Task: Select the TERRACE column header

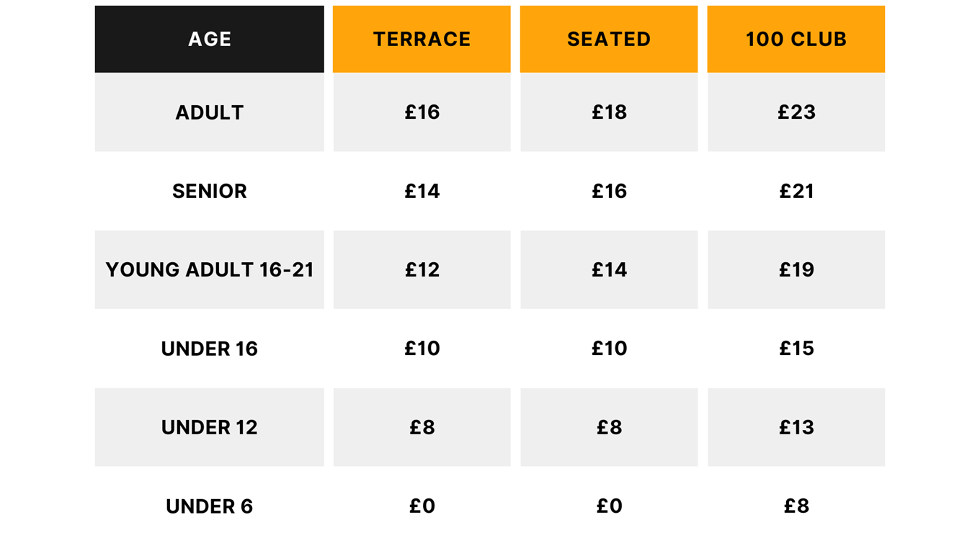Action: pyautogui.click(x=422, y=39)
